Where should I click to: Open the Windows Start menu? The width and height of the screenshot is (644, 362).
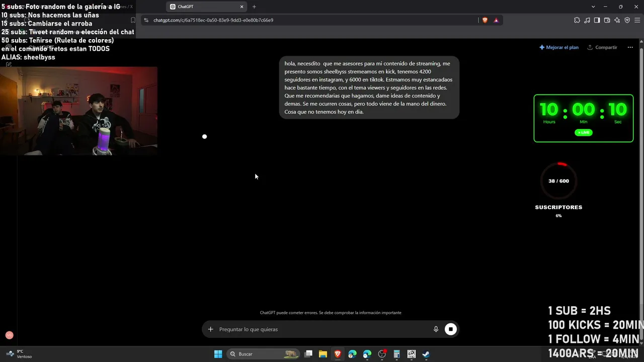tap(218, 354)
